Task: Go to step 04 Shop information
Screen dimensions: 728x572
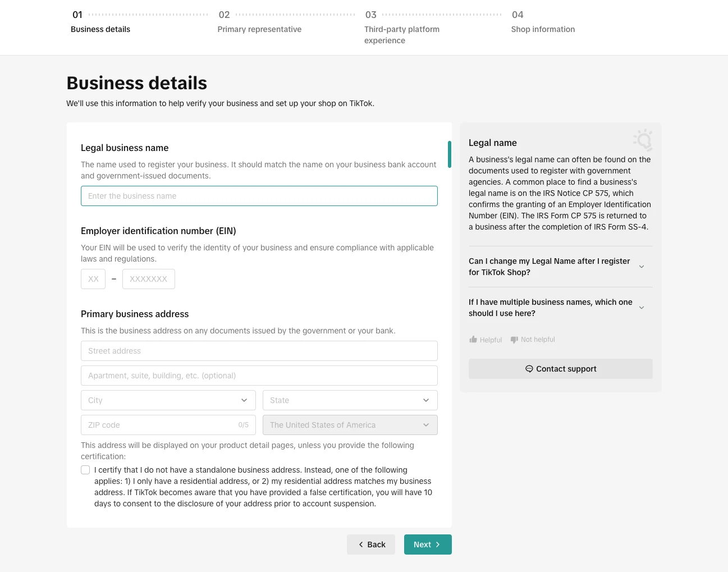Action: tap(543, 29)
